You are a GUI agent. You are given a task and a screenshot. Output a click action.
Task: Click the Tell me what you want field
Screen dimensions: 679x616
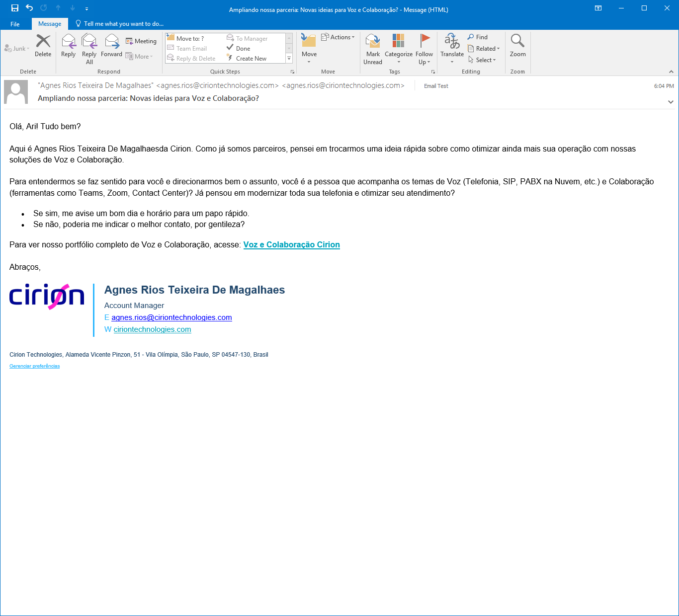(119, 24)
